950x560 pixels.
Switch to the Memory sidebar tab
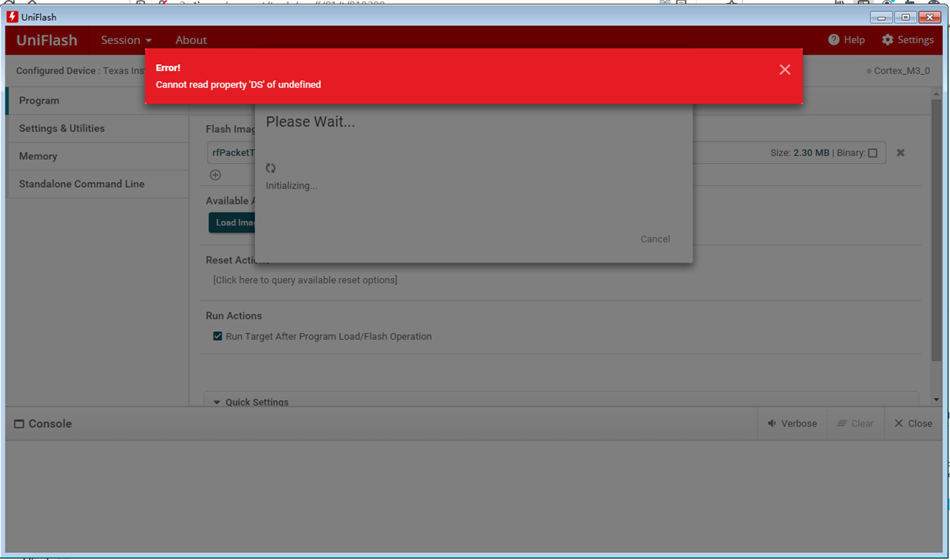tap(97, 156)
